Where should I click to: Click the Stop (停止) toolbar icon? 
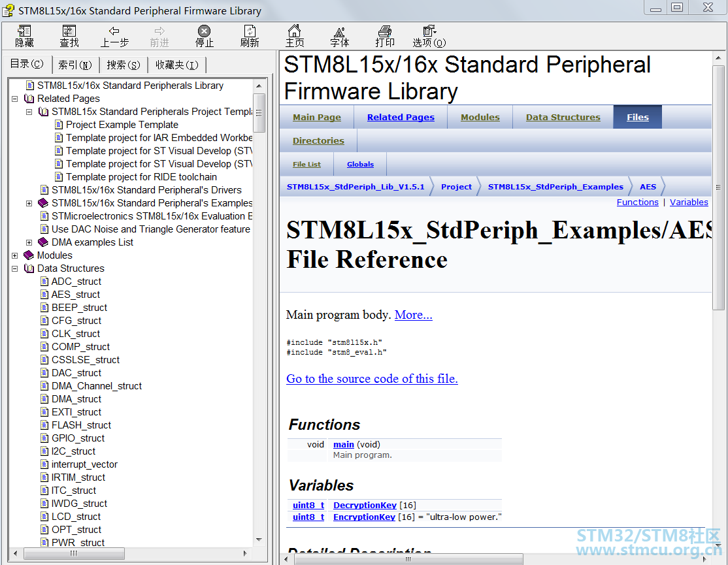click(205, 31)
